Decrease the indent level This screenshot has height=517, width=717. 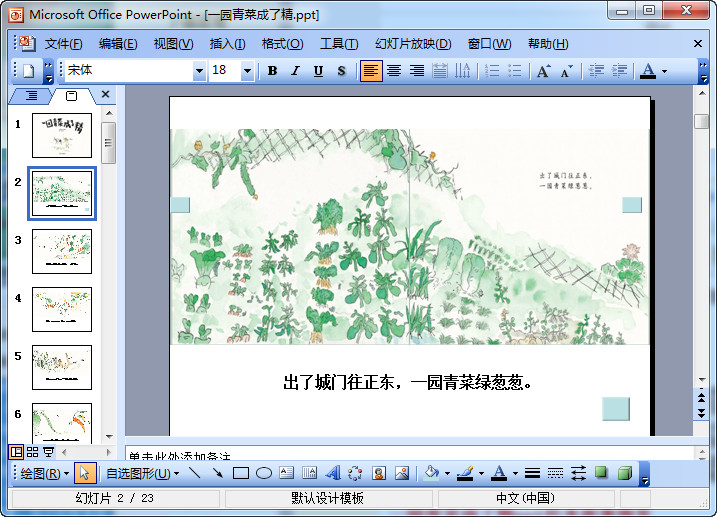tap(596, 71)
